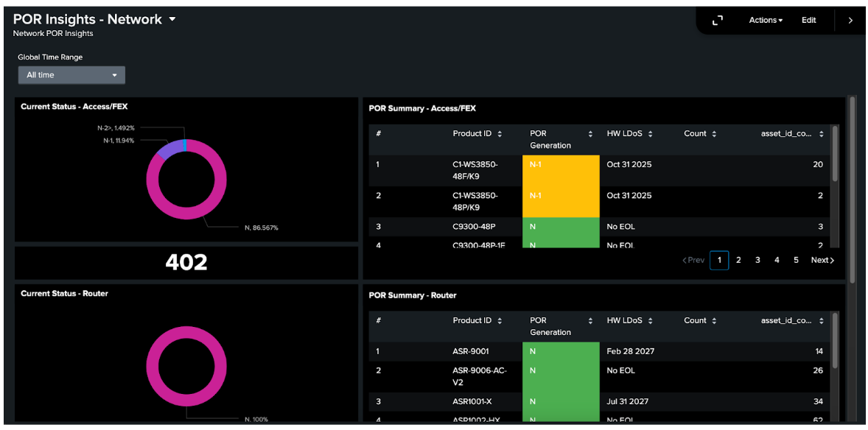Click the Edit button
Image resolution: width=868 pixels, height=430 pixels.
pos(808,20)
